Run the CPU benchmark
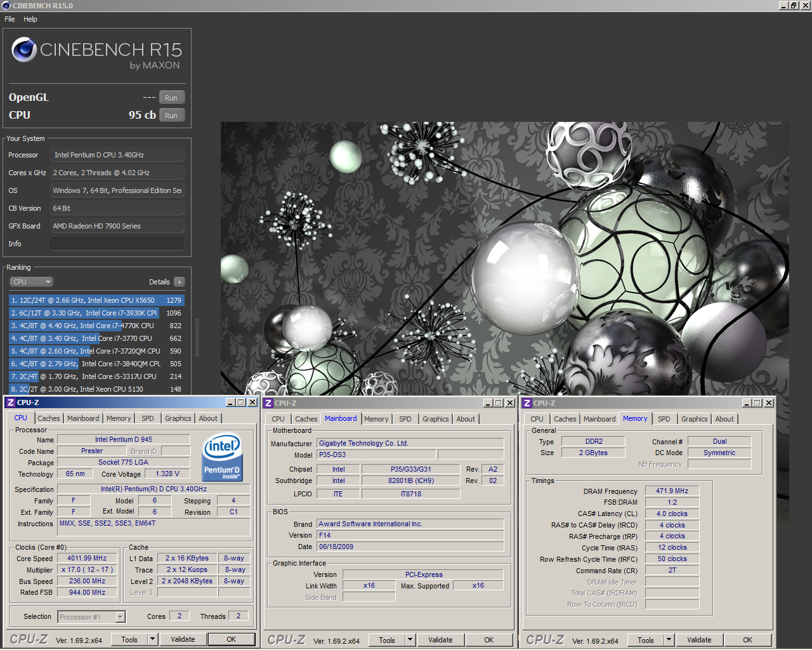This screenshot has width=812, height=650. click(171, 116)
